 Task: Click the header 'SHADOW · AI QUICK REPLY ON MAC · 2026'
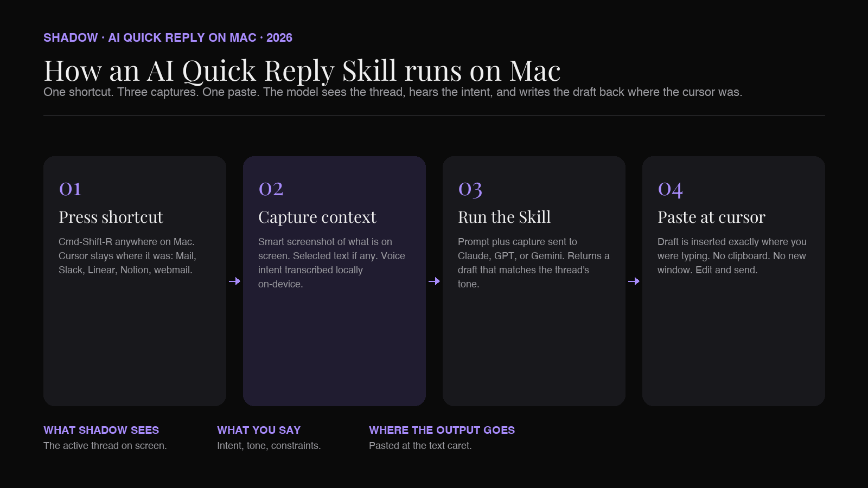point(168,37)
